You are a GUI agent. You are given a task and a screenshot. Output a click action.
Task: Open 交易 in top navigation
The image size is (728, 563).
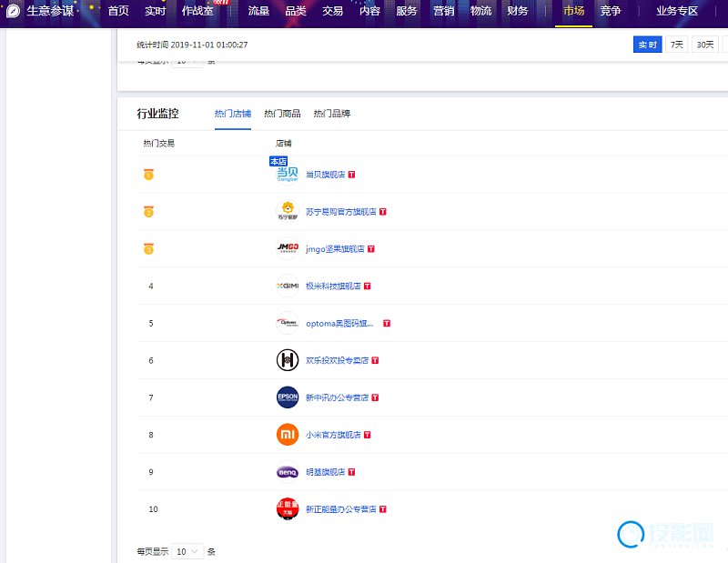pyautogui.click(x=332, y=11)
